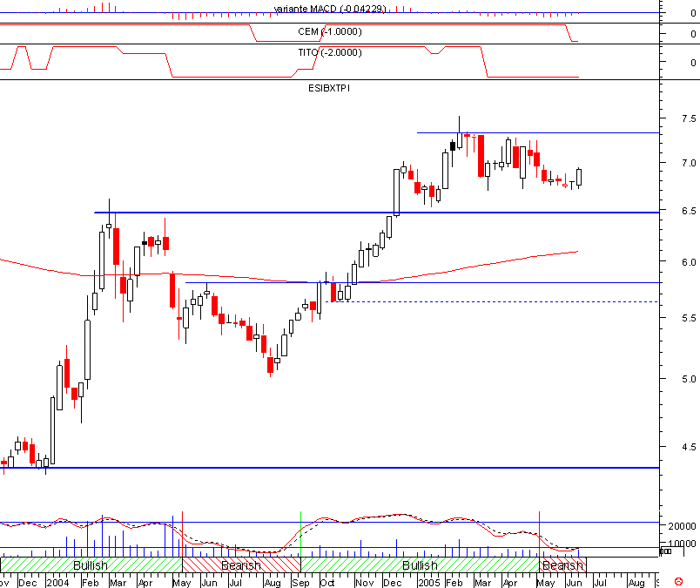Click the 0 axis value of the CEM panel
The width and height of the screenshot is (700, 588).
coord(693,34)
